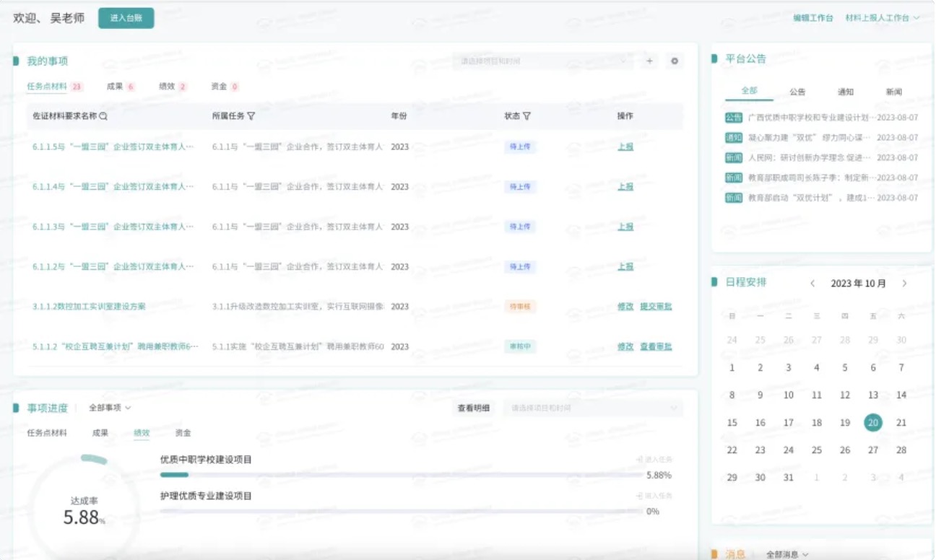The image size is (936, 560).
Task: Open project and time selector in 我的事项
Action: click(x=543, y=61)
